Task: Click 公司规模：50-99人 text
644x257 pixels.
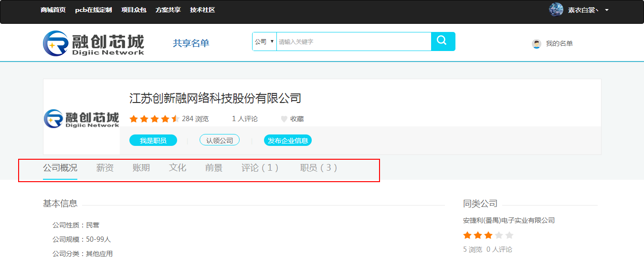Action: click(x=82, y=239)
